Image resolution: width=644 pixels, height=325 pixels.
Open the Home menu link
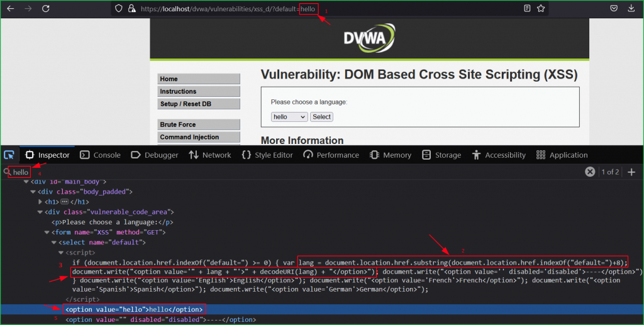199,79
